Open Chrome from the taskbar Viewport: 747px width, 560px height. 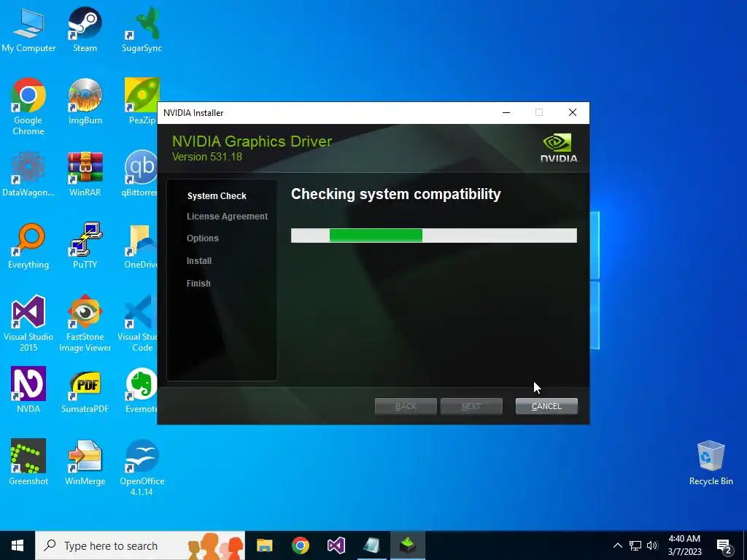(x=300, y=545)
